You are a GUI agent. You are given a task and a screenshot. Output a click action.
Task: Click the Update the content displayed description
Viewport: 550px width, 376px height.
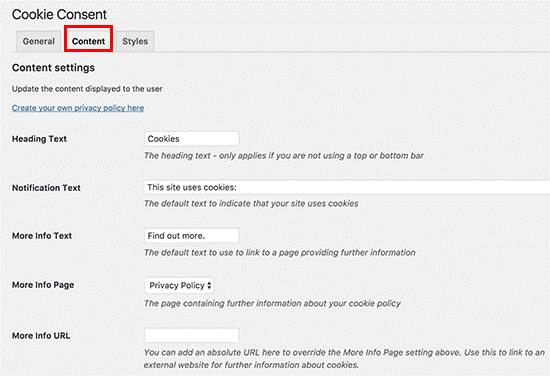(87, 89)
